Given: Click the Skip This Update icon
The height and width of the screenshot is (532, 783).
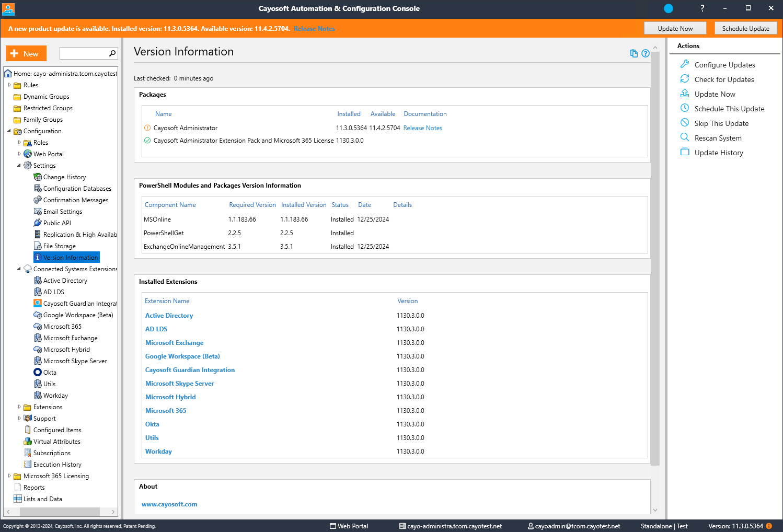Looking at the screenshot, I should click(685, 123).
